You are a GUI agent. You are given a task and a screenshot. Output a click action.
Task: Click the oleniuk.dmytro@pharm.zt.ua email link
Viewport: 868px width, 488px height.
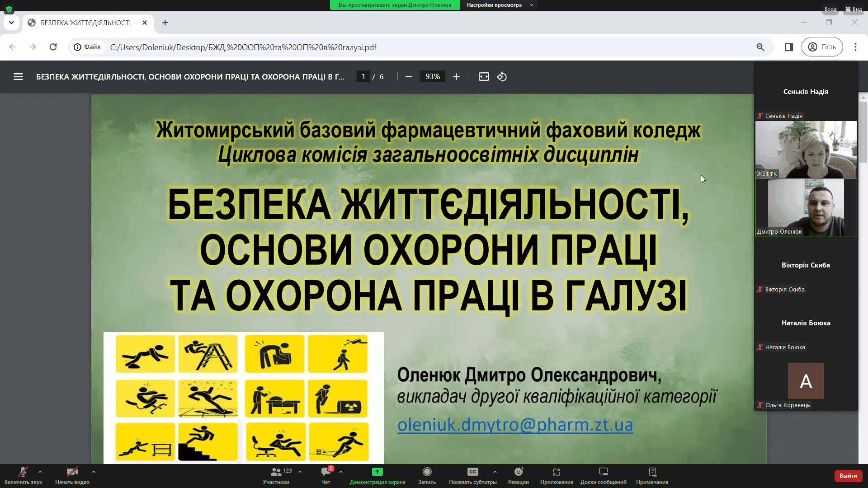(x=515, y=425)
